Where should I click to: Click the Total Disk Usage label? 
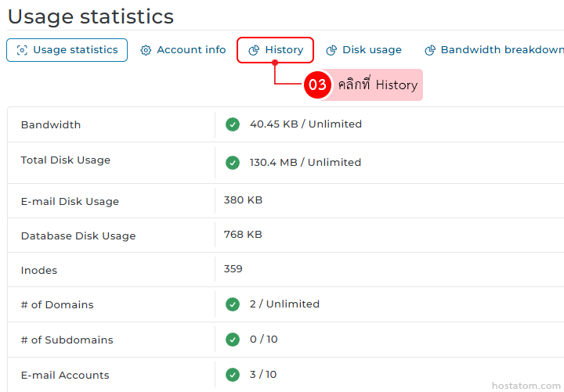pos(66,160)
